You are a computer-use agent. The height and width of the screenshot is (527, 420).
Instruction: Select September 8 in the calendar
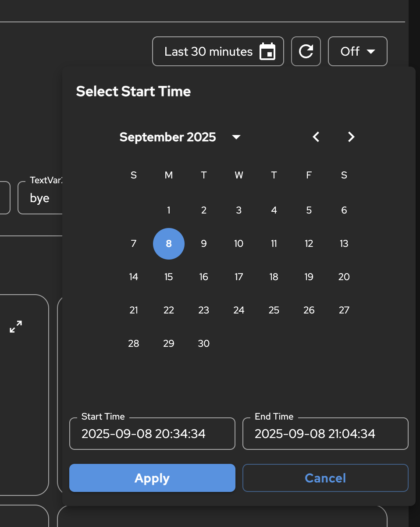[x=169, y=244]
